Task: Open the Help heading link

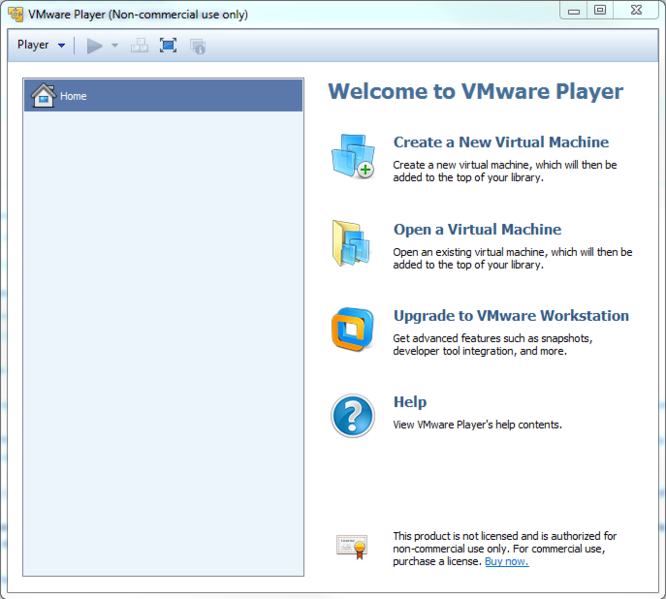Action: point(410,402)
